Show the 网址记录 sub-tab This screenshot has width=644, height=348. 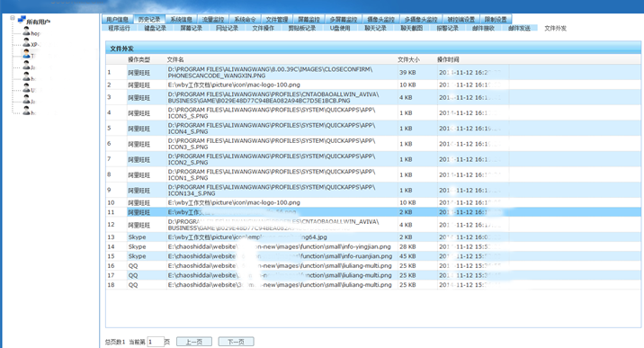coord(228,28)
